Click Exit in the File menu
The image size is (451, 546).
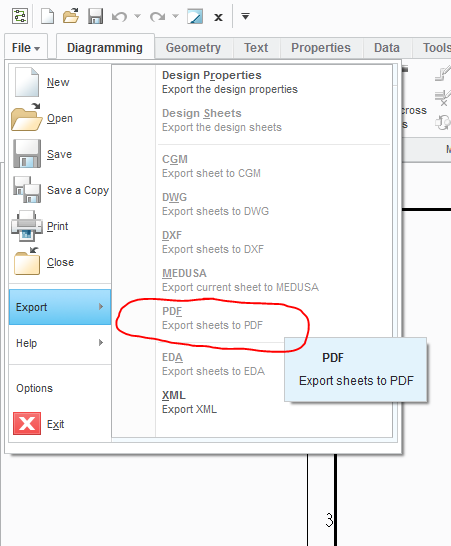point(60,424)
